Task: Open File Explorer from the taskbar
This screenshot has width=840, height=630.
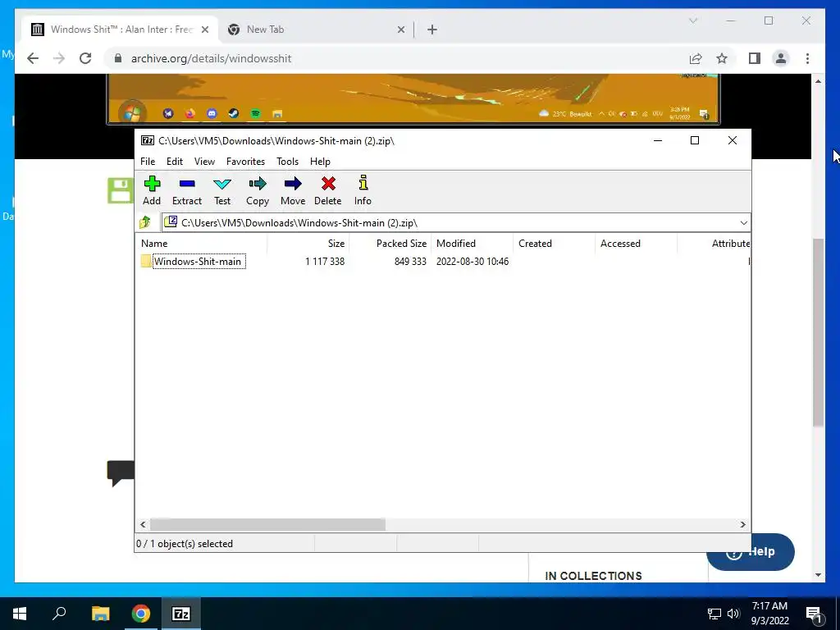Action: [x=100, y=614]
